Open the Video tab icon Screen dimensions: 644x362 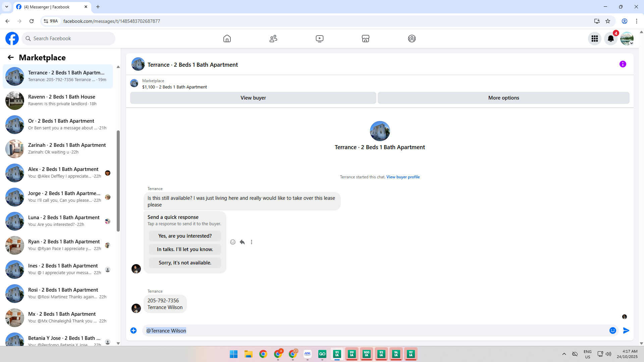(320, 39)
